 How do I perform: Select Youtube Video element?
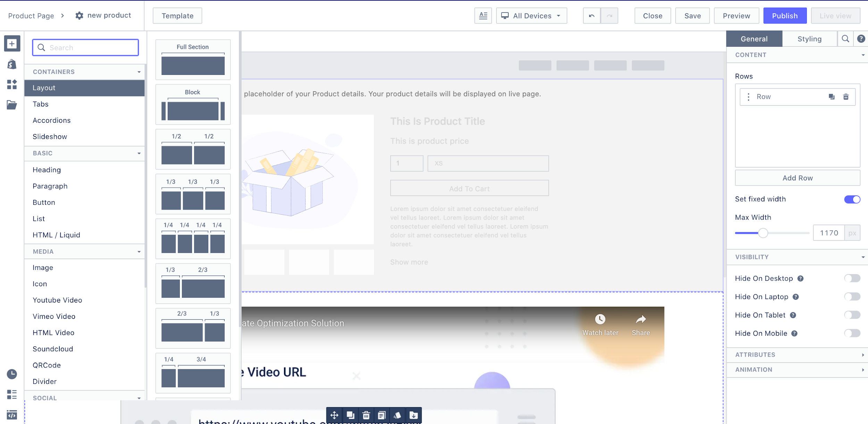point(84,300)
